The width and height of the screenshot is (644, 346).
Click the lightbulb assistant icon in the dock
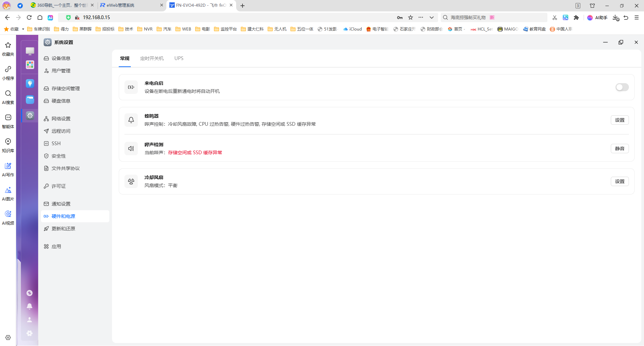point(30,83)
